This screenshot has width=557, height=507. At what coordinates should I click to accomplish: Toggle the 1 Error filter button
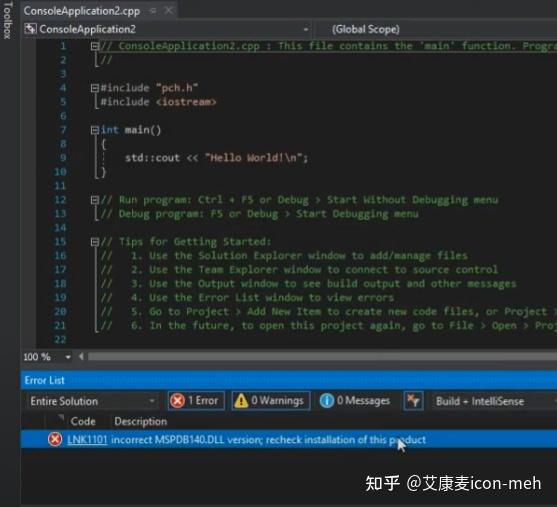click(196, 401)
